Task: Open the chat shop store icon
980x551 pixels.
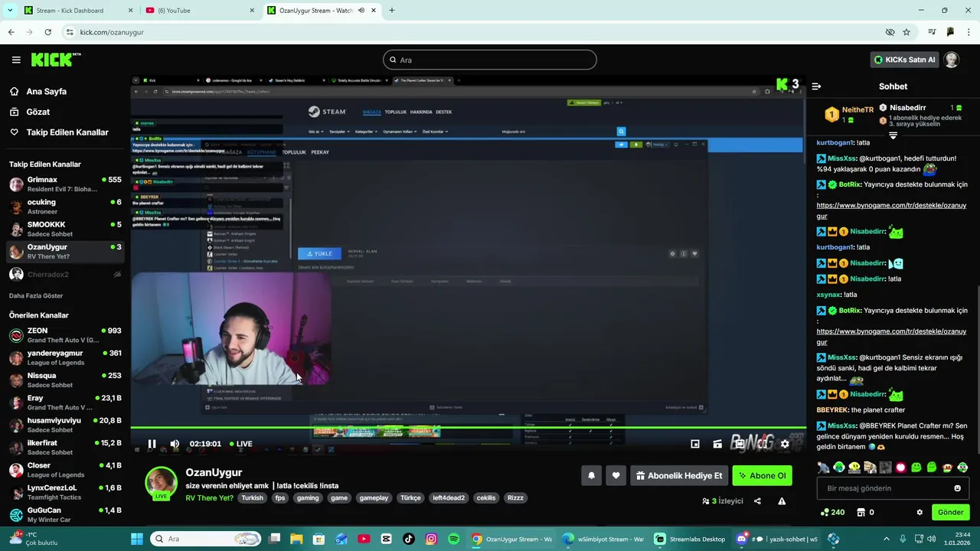Action: tap(861, 512)
